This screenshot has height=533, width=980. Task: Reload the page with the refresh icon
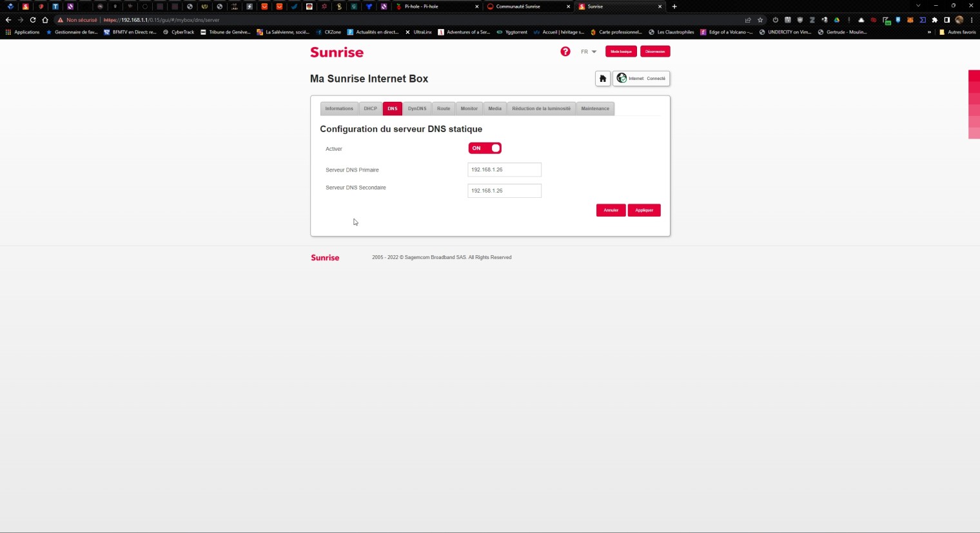(33, 20)
